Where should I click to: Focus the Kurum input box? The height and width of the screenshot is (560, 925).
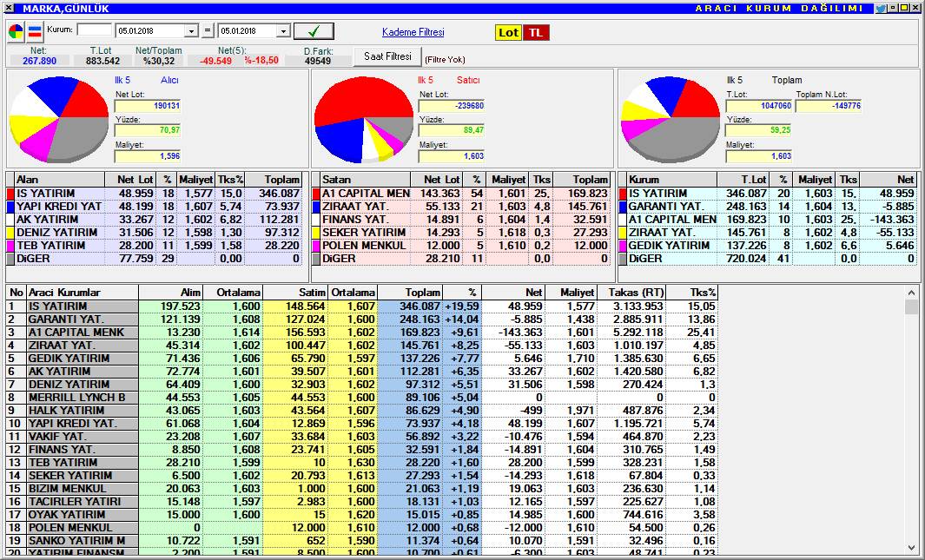pyautogui.click(x=95, y=30)
